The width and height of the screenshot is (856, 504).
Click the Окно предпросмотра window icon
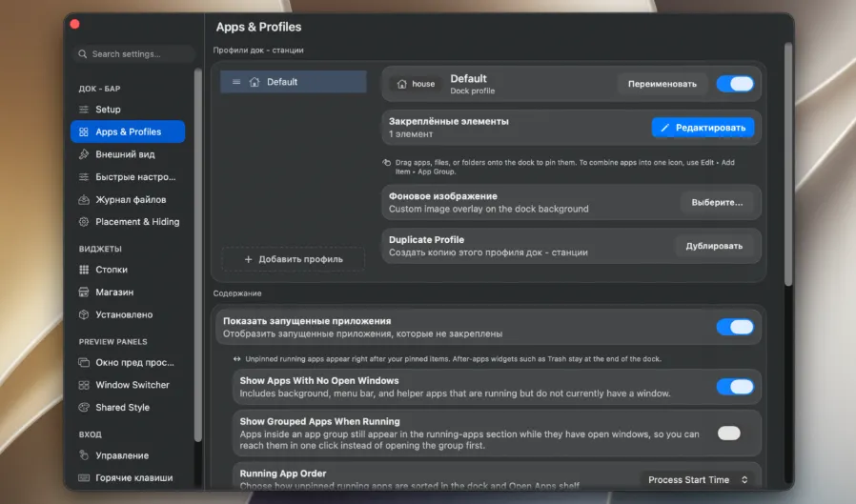tap(84, 362)
